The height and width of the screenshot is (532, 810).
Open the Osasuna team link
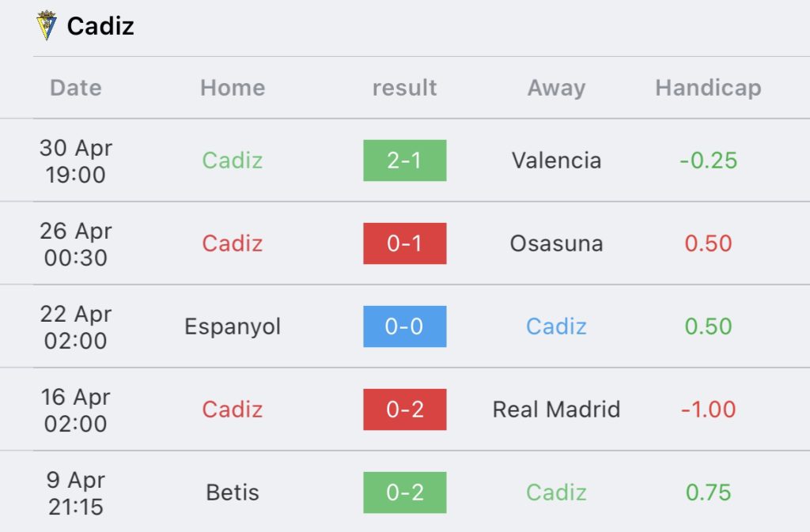click(556, 243)
